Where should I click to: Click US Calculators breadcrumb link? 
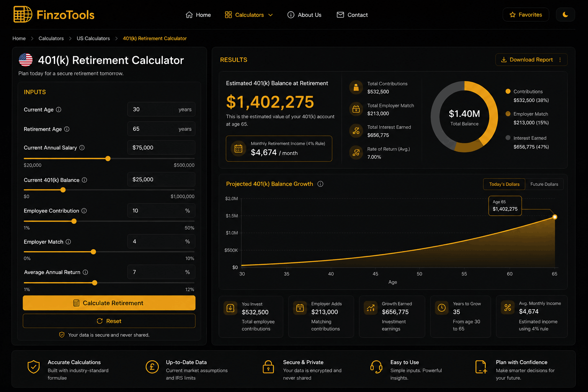[93, 38]
